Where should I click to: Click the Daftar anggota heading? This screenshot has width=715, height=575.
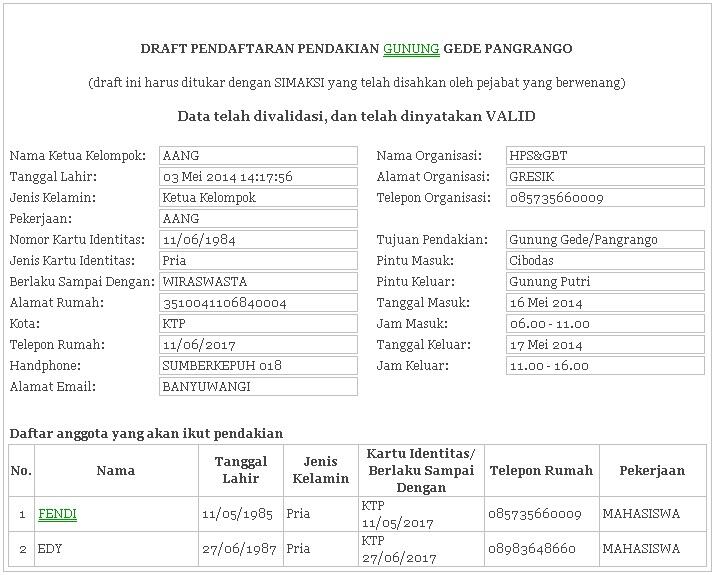[x=146, y=433]
